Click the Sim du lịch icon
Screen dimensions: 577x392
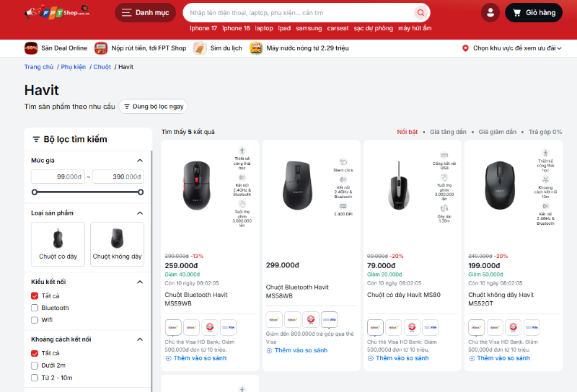199,48
